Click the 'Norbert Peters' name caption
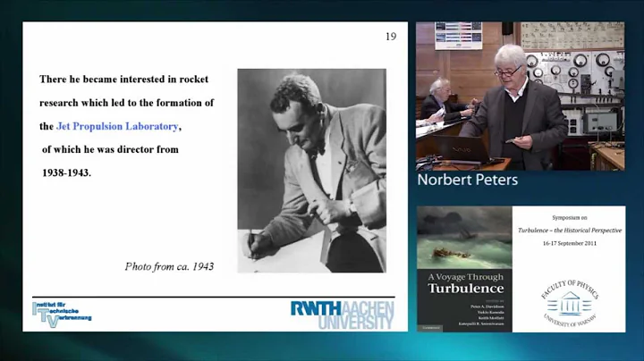The height and width of the screenshot is (361, 644). [x=468, y=180]
